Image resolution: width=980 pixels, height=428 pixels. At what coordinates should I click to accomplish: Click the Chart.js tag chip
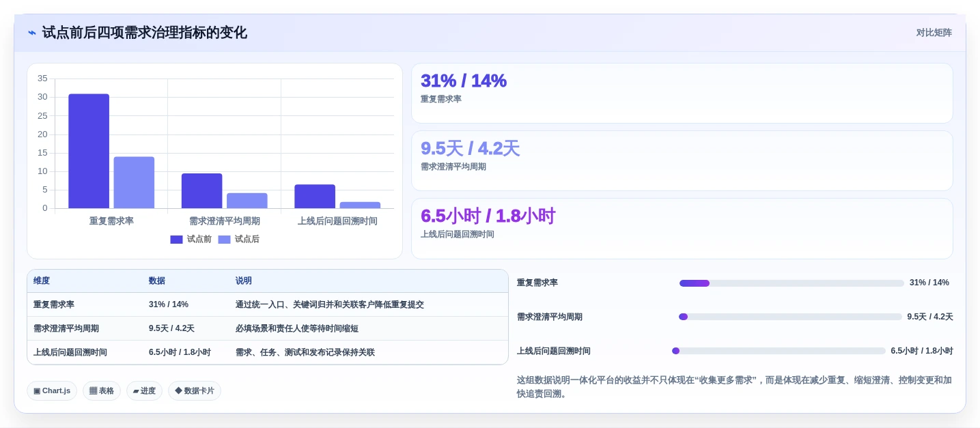click(x=52, y=390)
